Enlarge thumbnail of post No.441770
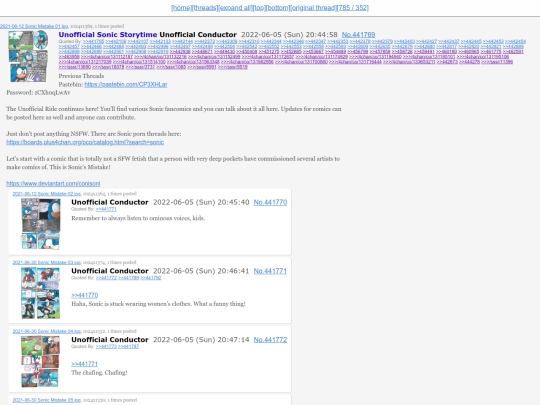 41,224
